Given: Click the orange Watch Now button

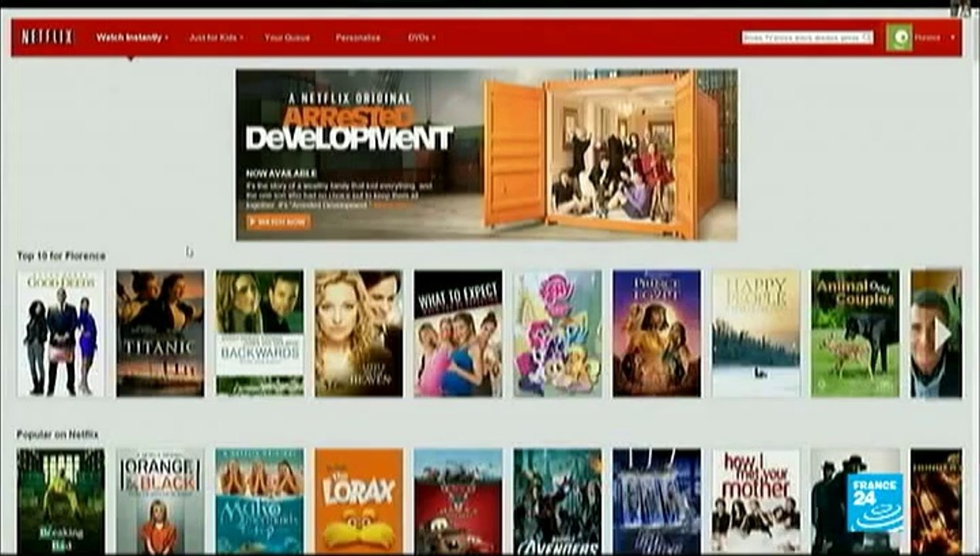Looking at the screenshot, I should pos(279,222).
